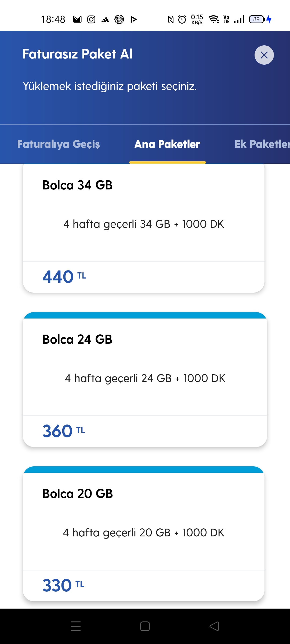
Task: Tap the 440 TL price
Action: point(64,277)
